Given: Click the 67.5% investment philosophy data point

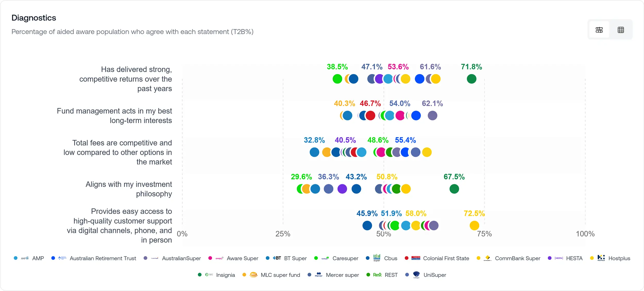Looking at the screenshot, I should [x=454, y=189].
